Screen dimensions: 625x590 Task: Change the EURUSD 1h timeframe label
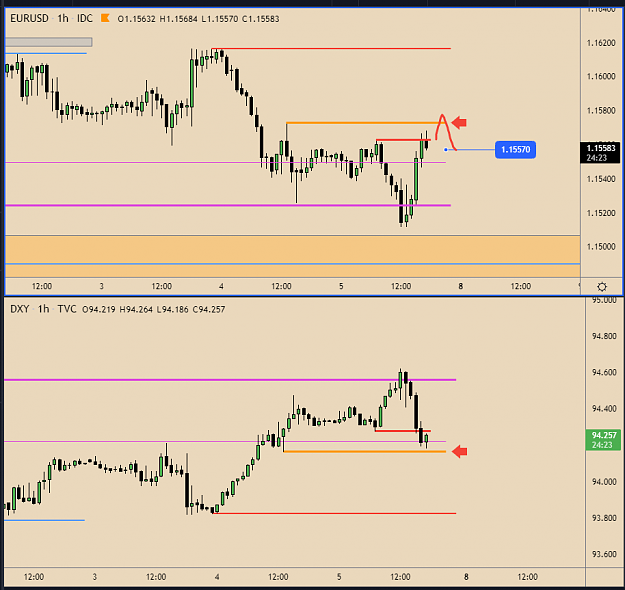[63, 18]
